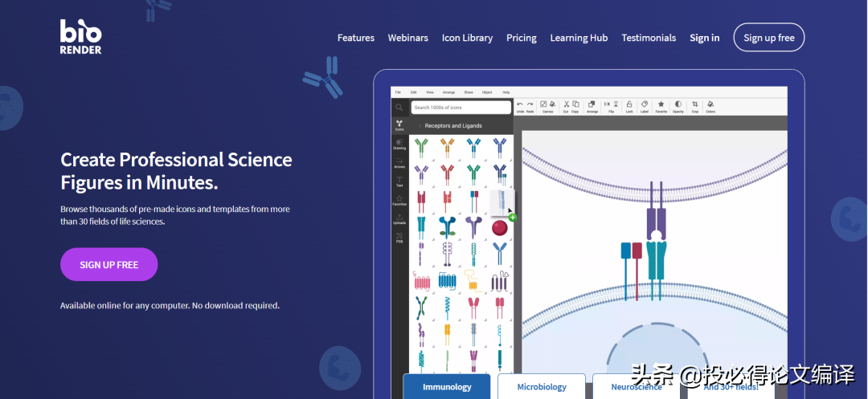Open the Share menu in editor
Image resolution: width=868 pixels, height=399 pixels.
(x=469, y=92)
